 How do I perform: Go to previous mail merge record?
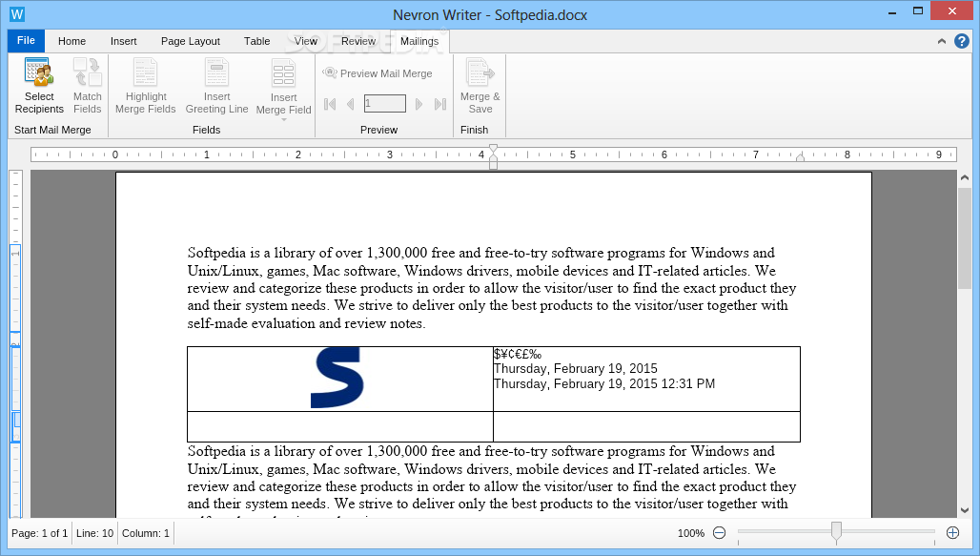pyautogui.click(x=351, y=104)
